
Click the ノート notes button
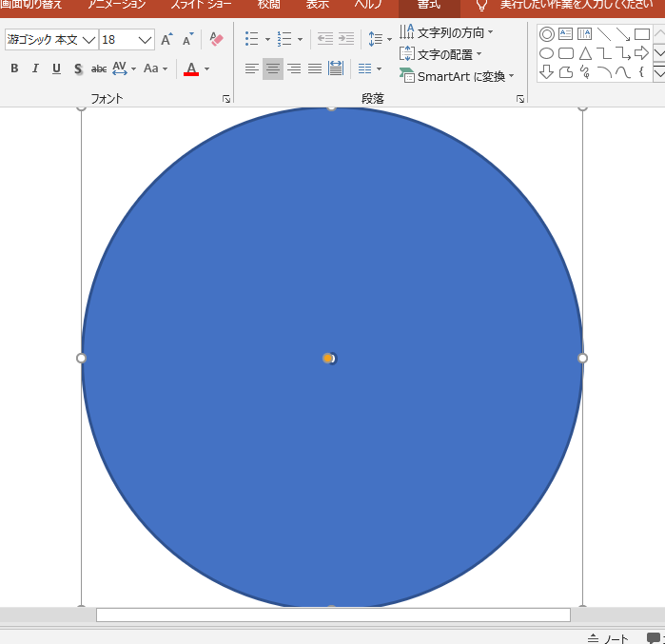point(608,638)
